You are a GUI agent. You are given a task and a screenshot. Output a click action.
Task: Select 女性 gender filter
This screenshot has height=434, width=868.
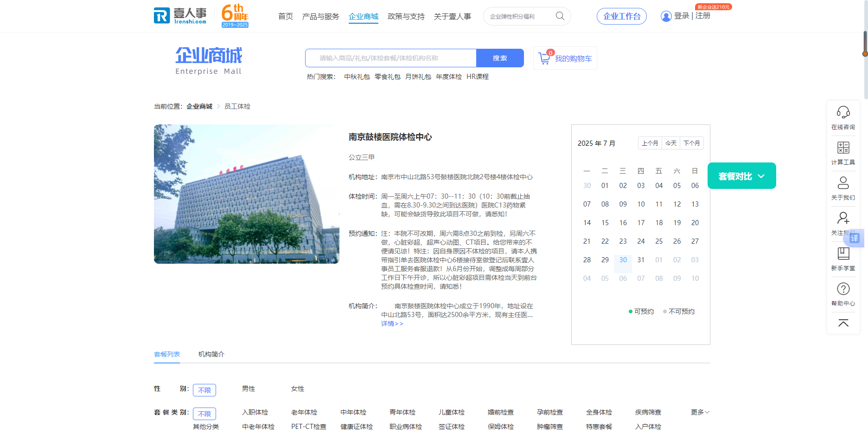coord(298,389)
